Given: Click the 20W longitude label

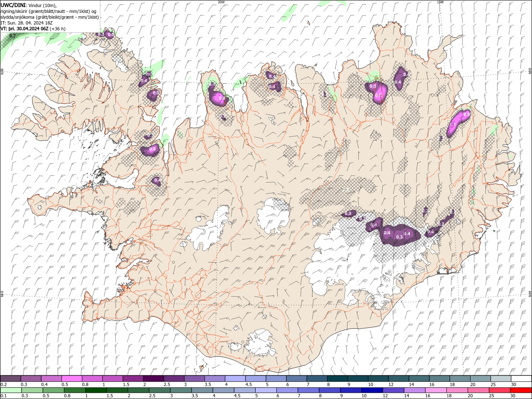Looking at the screenshot, I should pyautogui.click(x=221, y=2).
